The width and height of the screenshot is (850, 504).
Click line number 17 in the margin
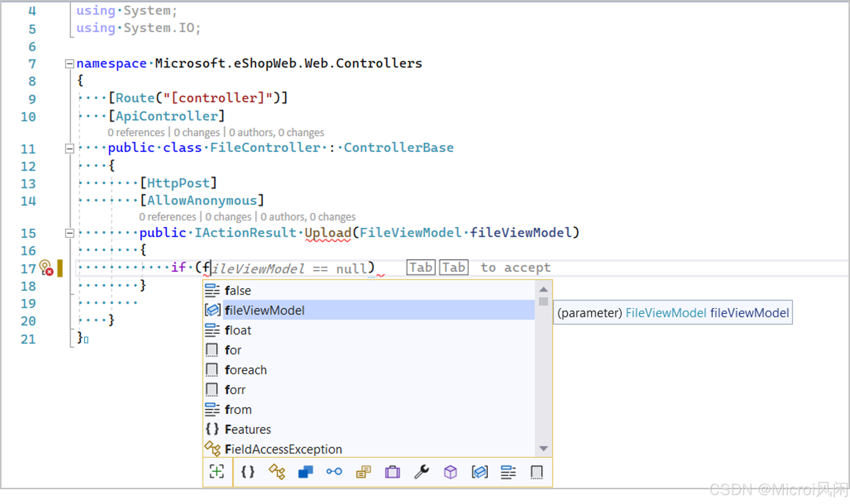pos(28,269)
